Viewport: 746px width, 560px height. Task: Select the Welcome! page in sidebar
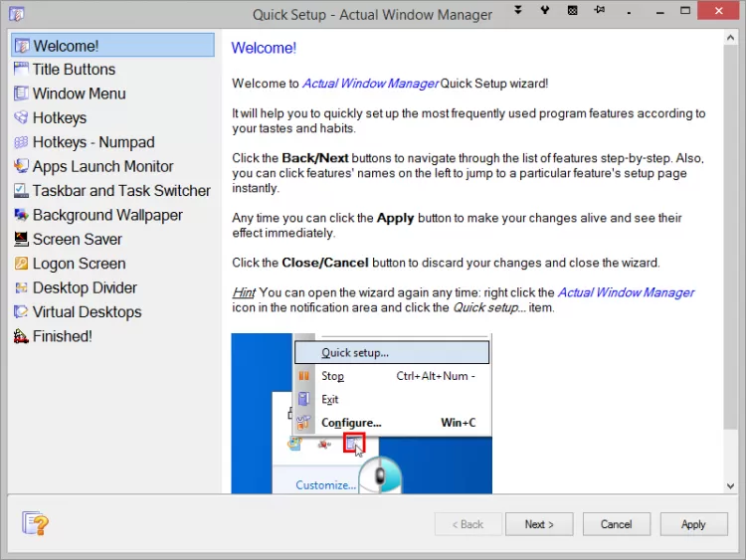point(112,45)
